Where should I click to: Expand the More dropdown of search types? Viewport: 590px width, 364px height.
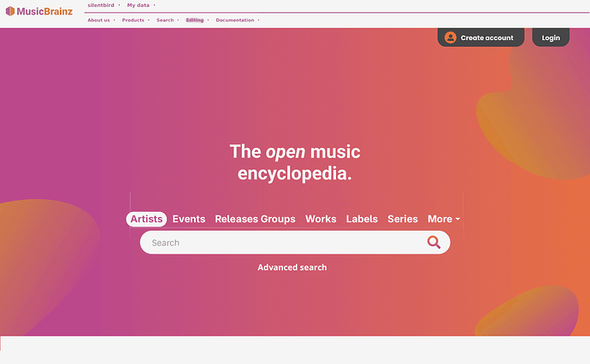click(x=444, y=219)
